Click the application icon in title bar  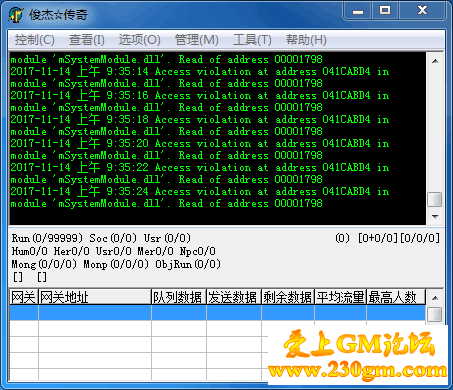click(x=16, y=15)
